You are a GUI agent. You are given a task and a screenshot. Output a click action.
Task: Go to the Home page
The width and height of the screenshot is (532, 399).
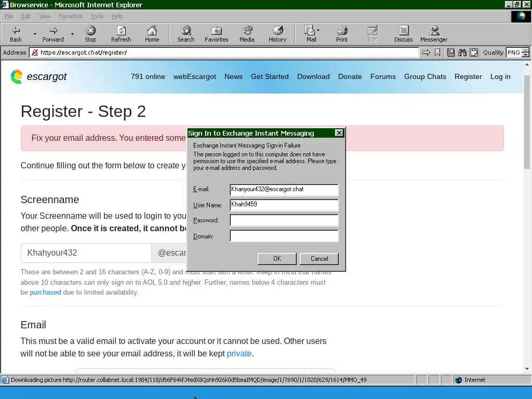(x=152, y=34)
